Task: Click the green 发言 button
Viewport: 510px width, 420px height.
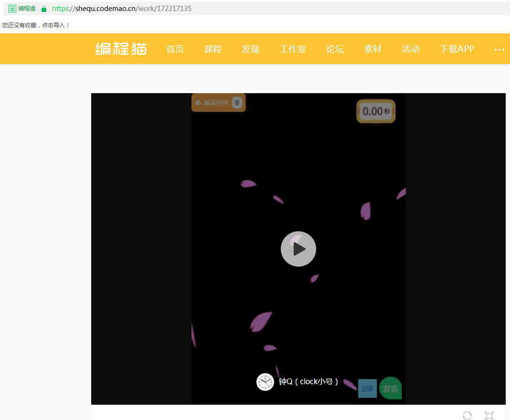Action: point(390,388)
